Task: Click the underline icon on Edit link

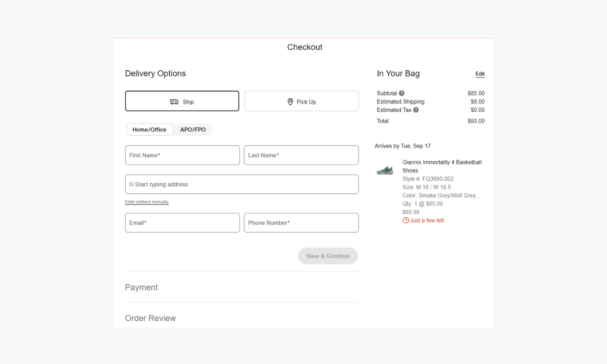Action: [480, 77]
